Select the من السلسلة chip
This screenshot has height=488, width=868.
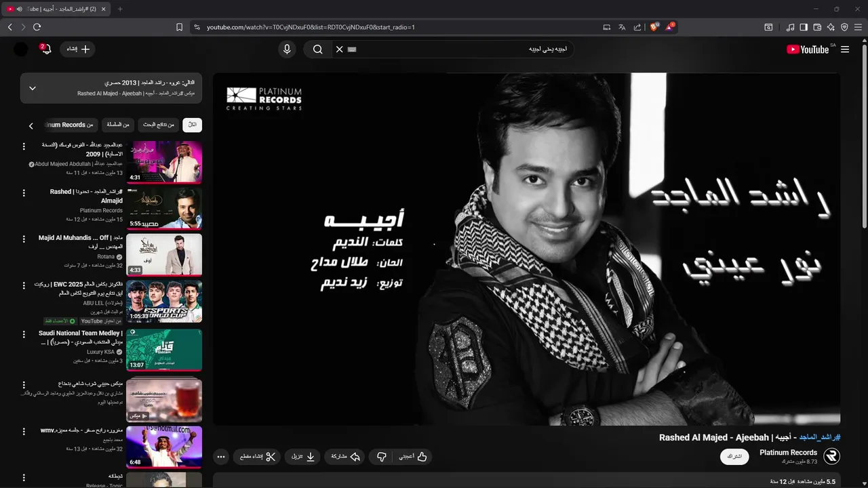pos(118,125)
